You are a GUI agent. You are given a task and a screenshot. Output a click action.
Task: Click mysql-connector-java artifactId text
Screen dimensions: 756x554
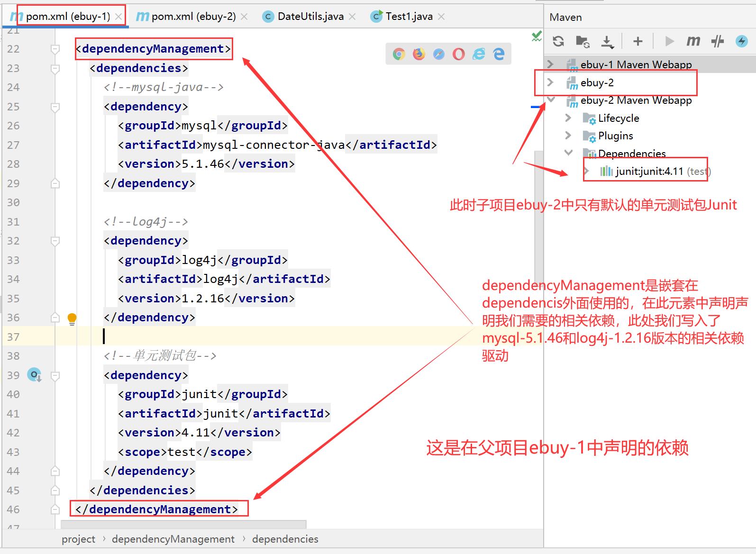273,145
